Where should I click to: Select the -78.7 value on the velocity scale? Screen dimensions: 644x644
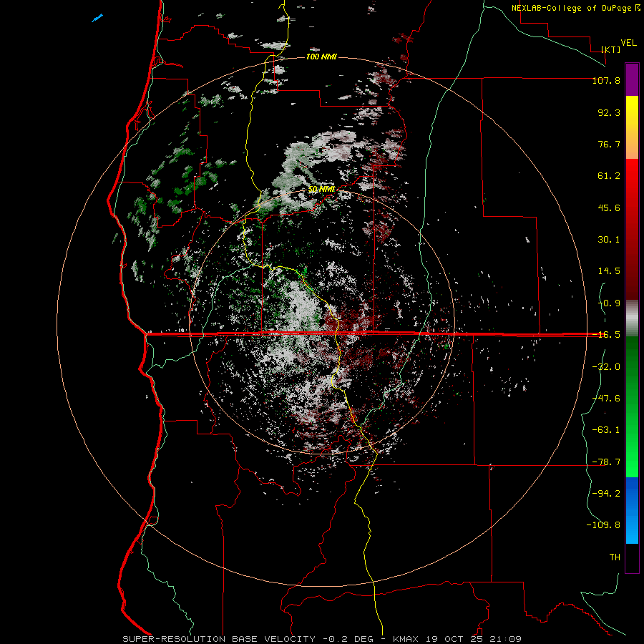[x=606, y=462]
